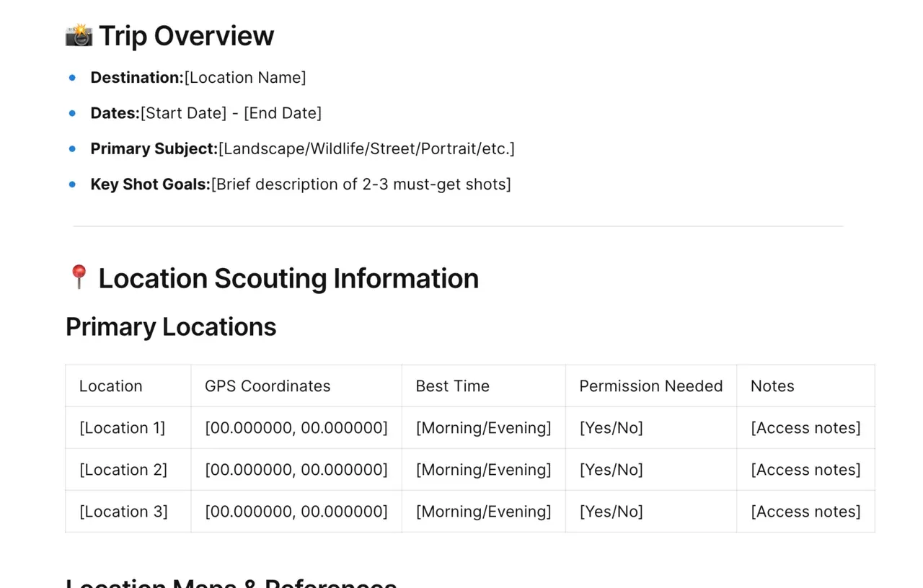The width and height of the screenshot is (923, 588).
Task: Click the Key Shot Goals description placeholder
Action: pos(361,184)
